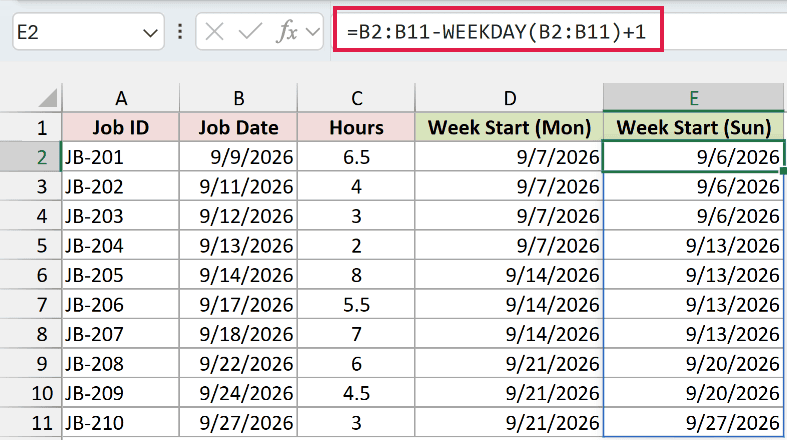The width and height of the screenshot is (787, 440).
Task: Select row 11 header
Action: pos(31,422)
